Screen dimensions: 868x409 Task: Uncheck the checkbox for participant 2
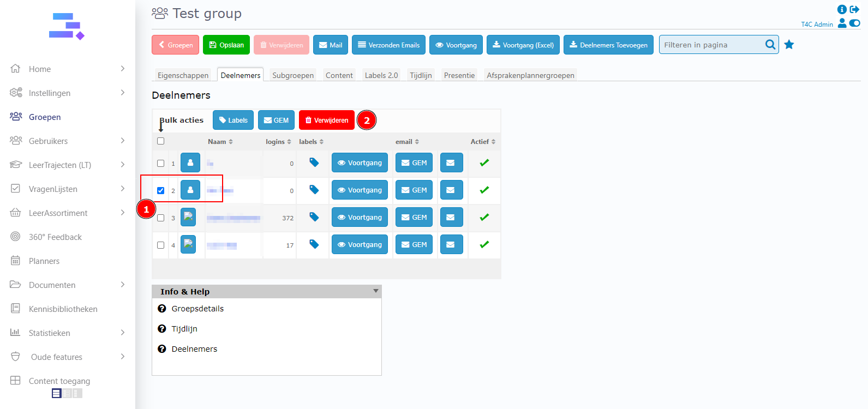(x=160, y=190)
